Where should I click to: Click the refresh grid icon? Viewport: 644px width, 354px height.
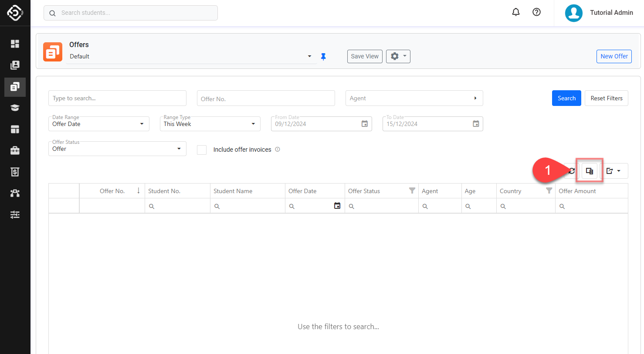[x=572, y=171]
